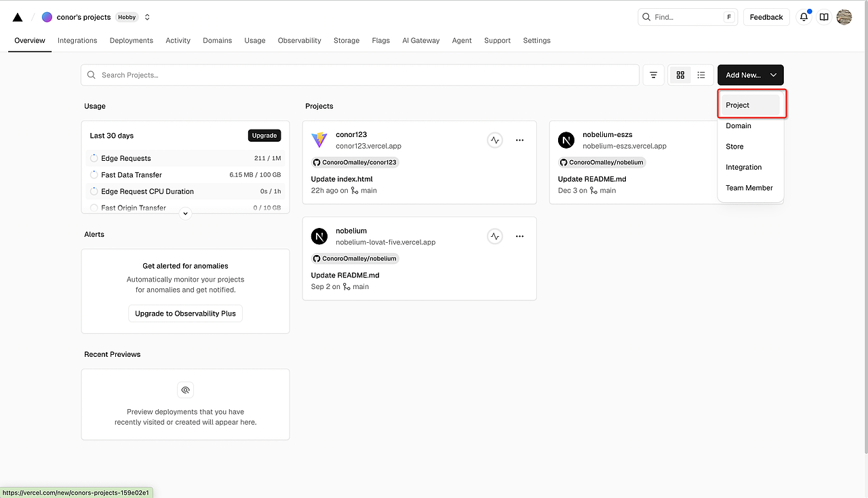This screenshot has width=868, height=498.
Task: Expand the team switcher next to Hobby badge
Action: click(146, 16)
